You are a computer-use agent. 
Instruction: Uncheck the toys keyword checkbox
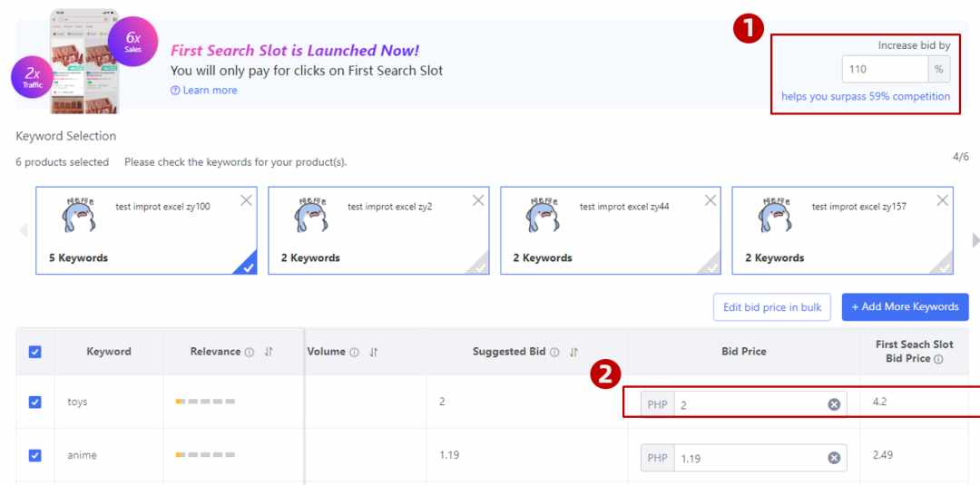(35, 402)
